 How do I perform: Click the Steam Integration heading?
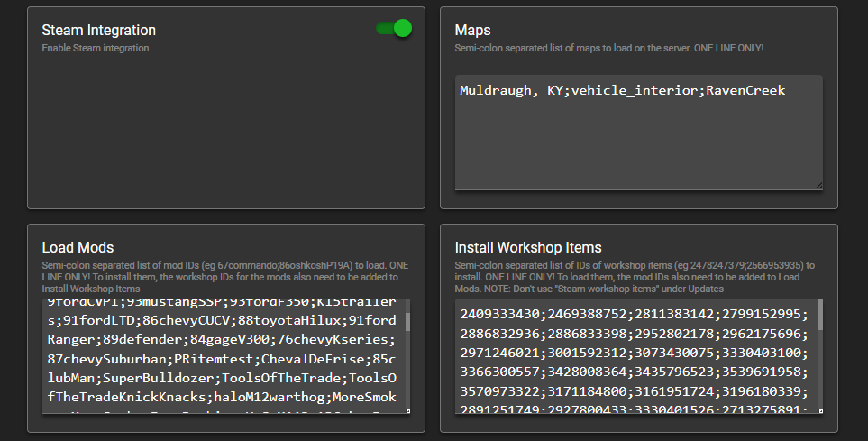click(99, 31)
